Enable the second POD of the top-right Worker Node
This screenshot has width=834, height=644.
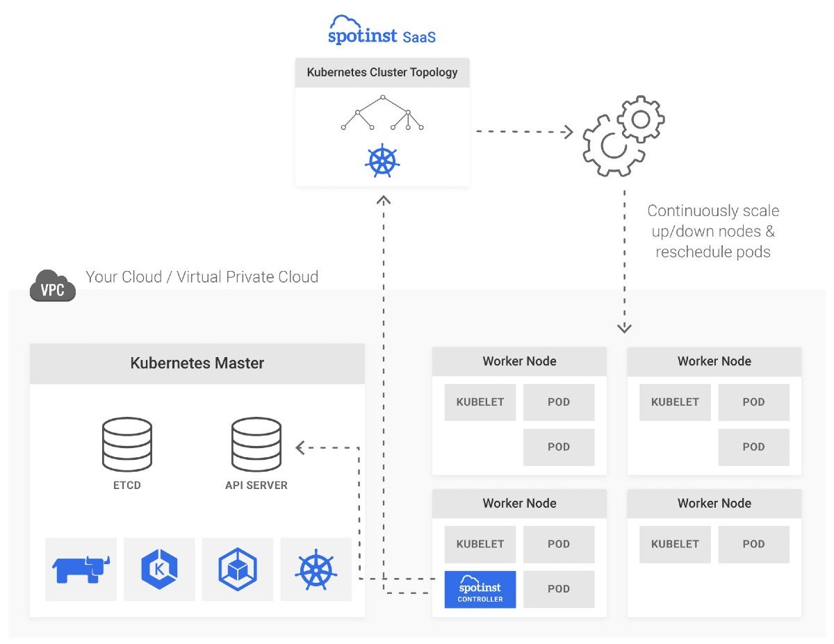click(x=753, y=447)
